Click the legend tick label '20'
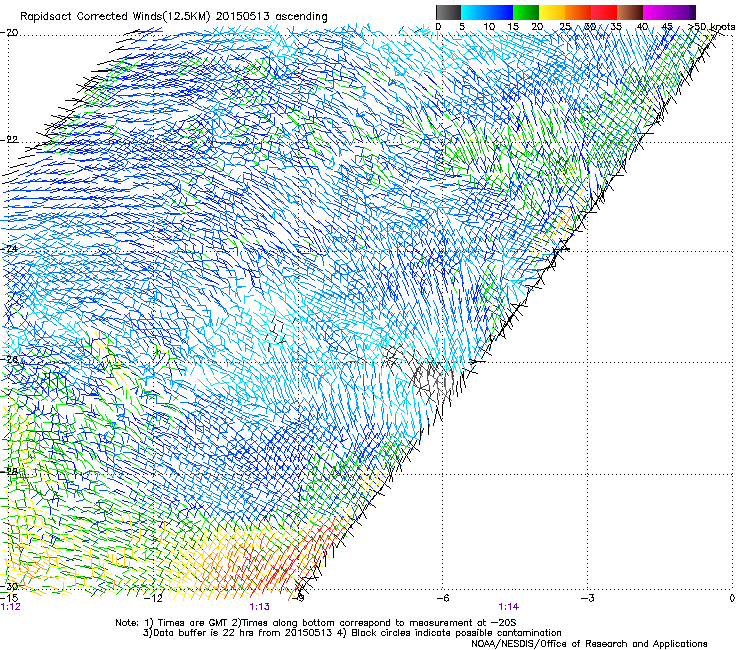This screenshot has width=740, height=650. point(537,27)
